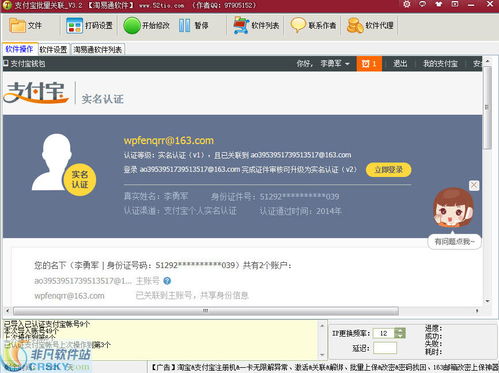Open 软件代理 coins icon
The height and width of the screenshot is (373, 499).
pyautogui.click(x=370, y=26)
